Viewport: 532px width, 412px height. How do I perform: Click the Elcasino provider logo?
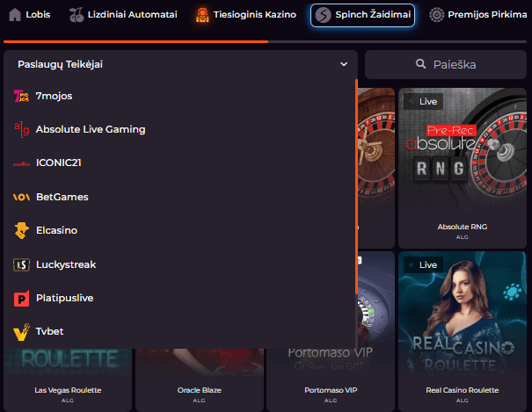point(21,230)
